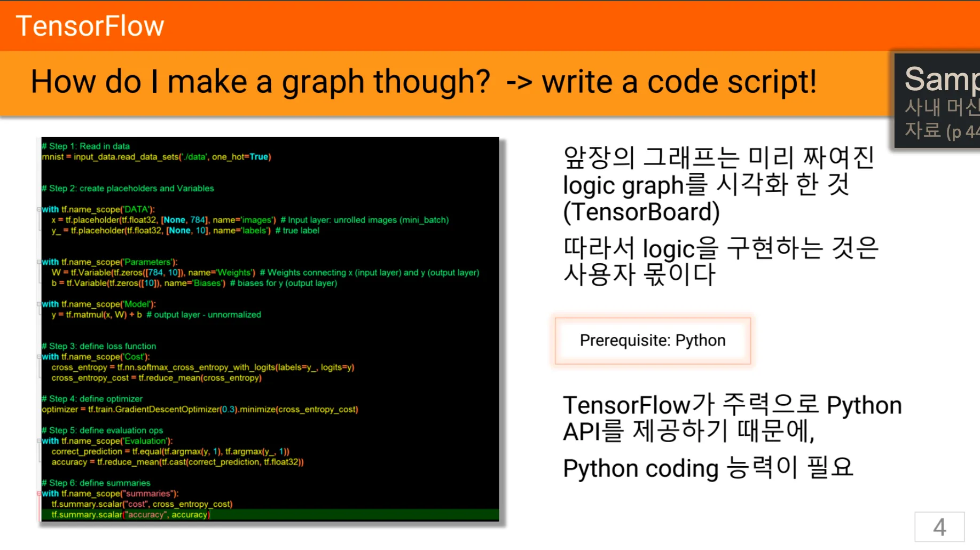The width and height of the screenshot is (980, 550).
Task: Click the highlighted tf.summary.scalar accuracy line
Action: 131,515
